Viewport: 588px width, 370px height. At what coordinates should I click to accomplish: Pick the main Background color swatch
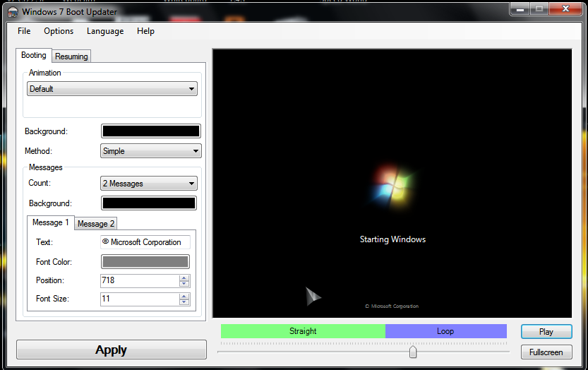click(151, 131)
